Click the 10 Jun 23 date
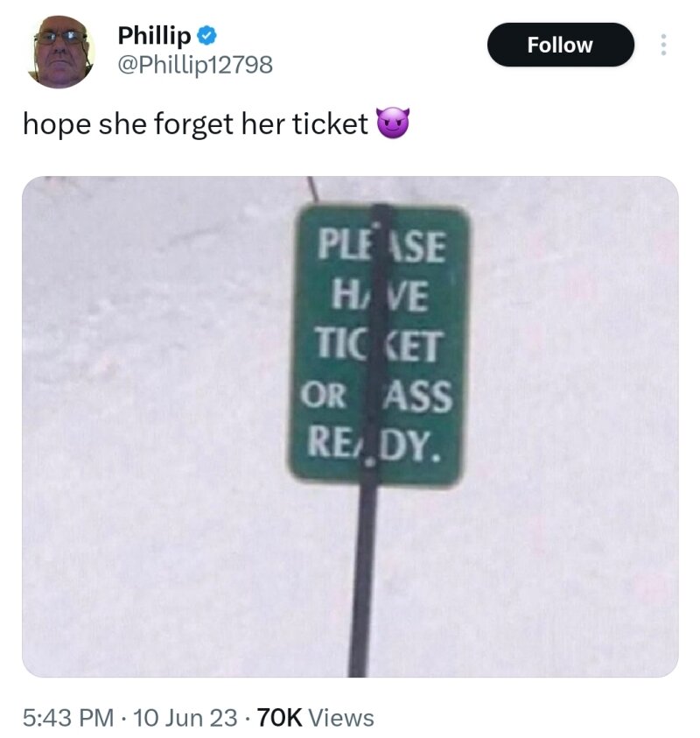This screenshot has width=700, height=738. (x=185, y=718)
